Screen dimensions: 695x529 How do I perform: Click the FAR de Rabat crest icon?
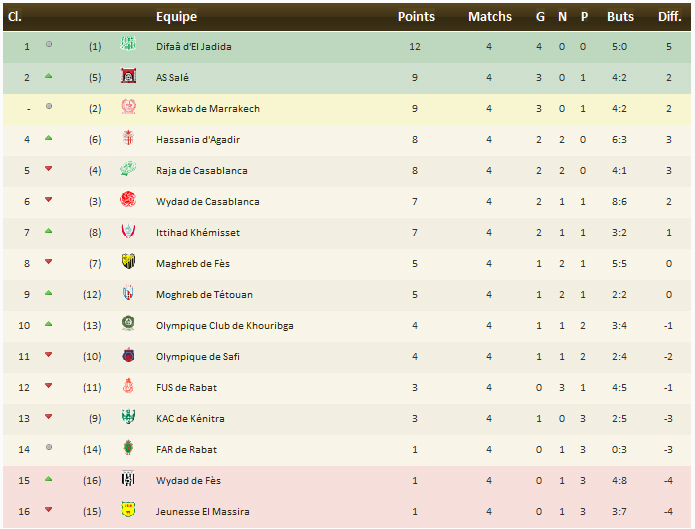127,448
